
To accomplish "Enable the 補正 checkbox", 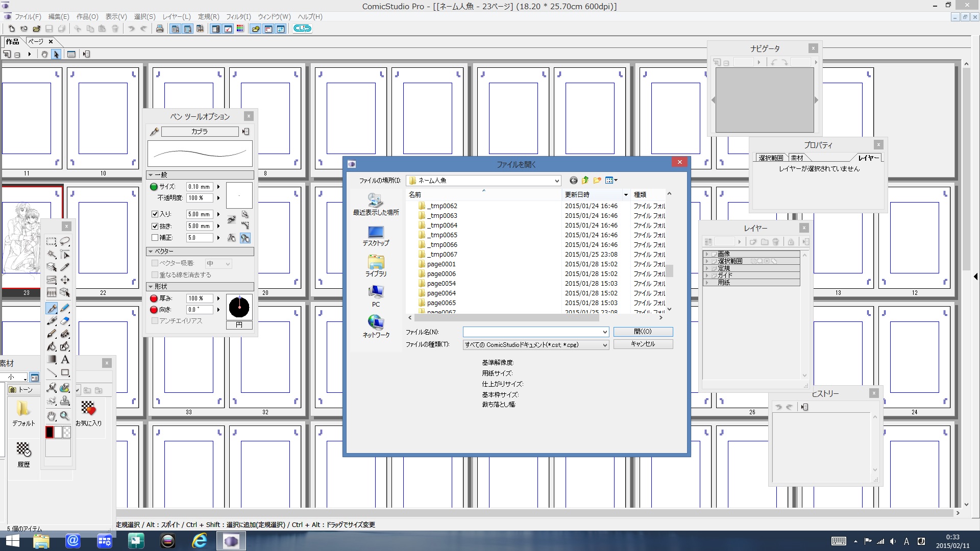I will tap(155, 238).
